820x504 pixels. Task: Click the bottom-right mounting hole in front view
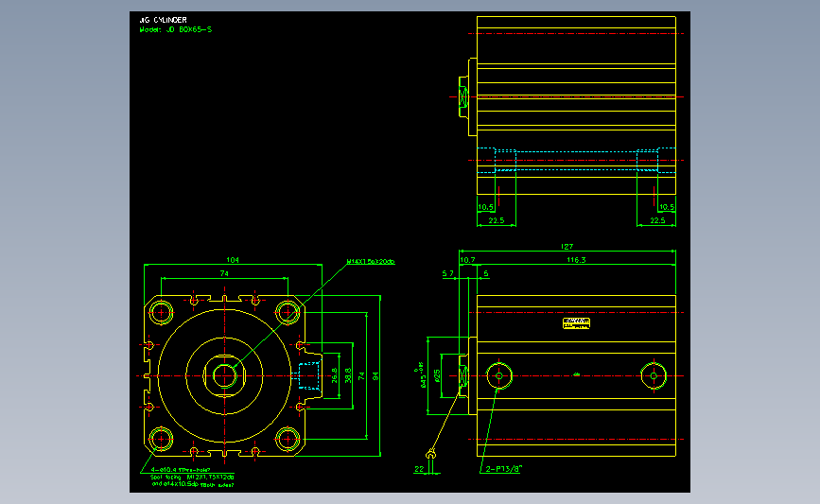[x=288, y=439]
